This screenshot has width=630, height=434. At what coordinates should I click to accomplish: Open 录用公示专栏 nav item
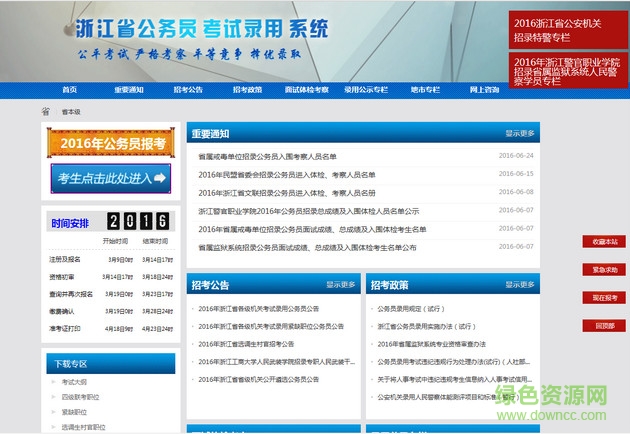(x=366, y=90)
